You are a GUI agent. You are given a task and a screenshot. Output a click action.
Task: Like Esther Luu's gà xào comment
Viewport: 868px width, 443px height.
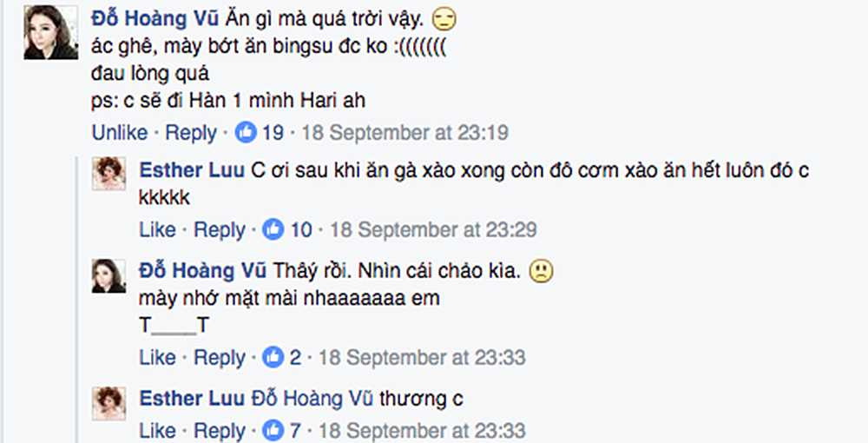pyautogui.click(x=157, y=230)
